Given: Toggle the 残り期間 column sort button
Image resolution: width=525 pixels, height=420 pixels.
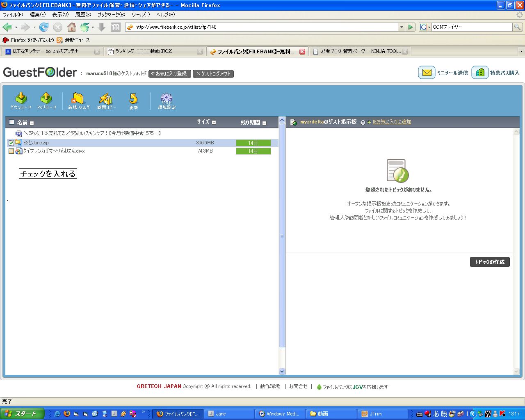Looking at the screenshot, I should [264, 123].
